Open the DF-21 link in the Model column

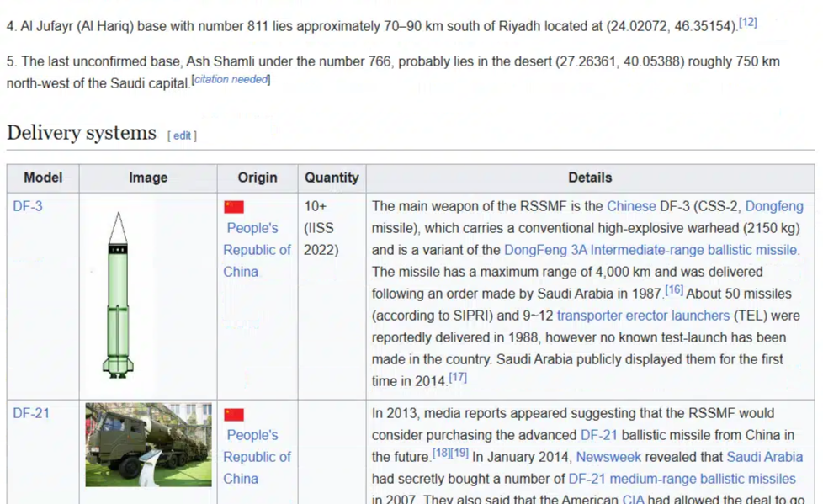31,414
